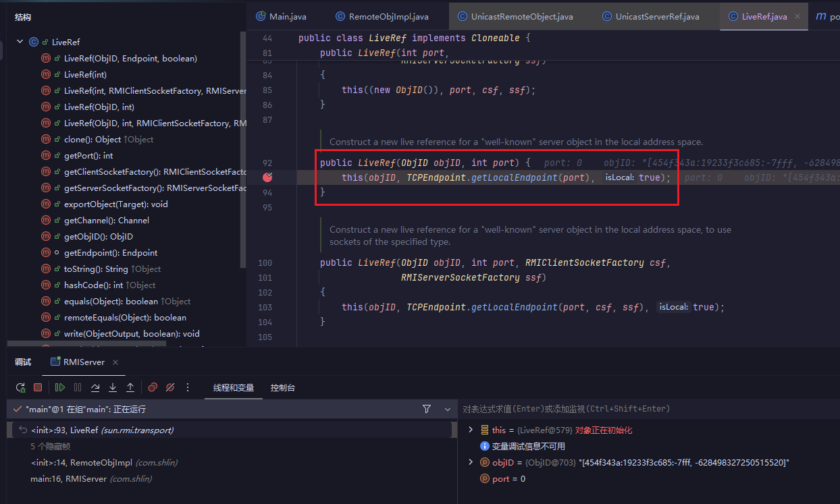Screen dimensions: 840x504
Task: Toggle the breakpoint on line 93
Action: 268,177
